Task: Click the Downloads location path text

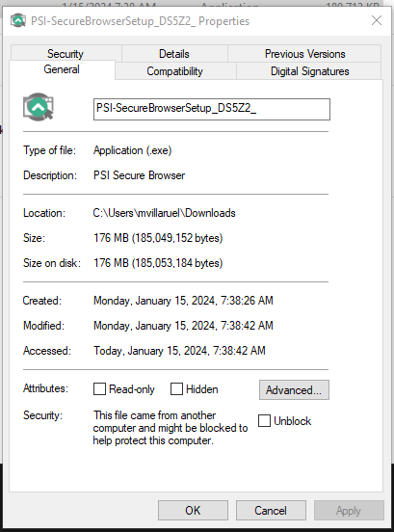Action: click(x=164, y=213)
